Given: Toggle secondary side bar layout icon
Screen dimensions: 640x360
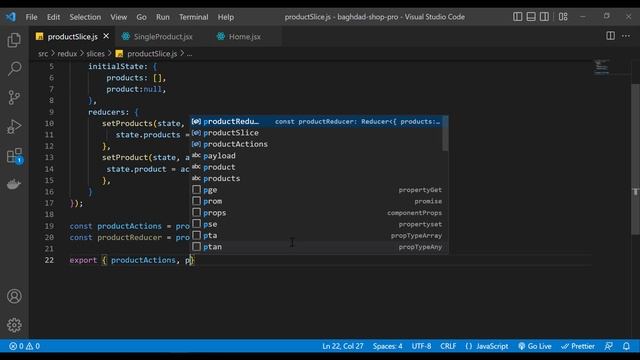Looking at the screenshot, I should tap(544, 17).
